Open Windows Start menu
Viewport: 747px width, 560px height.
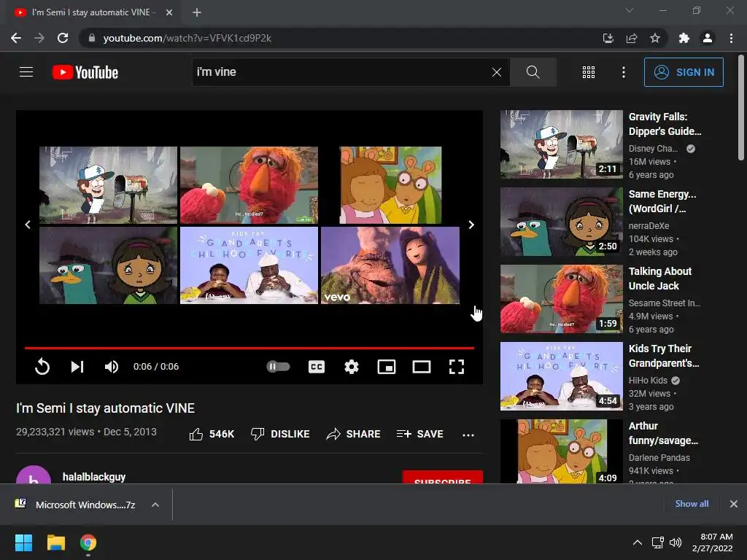23,542
